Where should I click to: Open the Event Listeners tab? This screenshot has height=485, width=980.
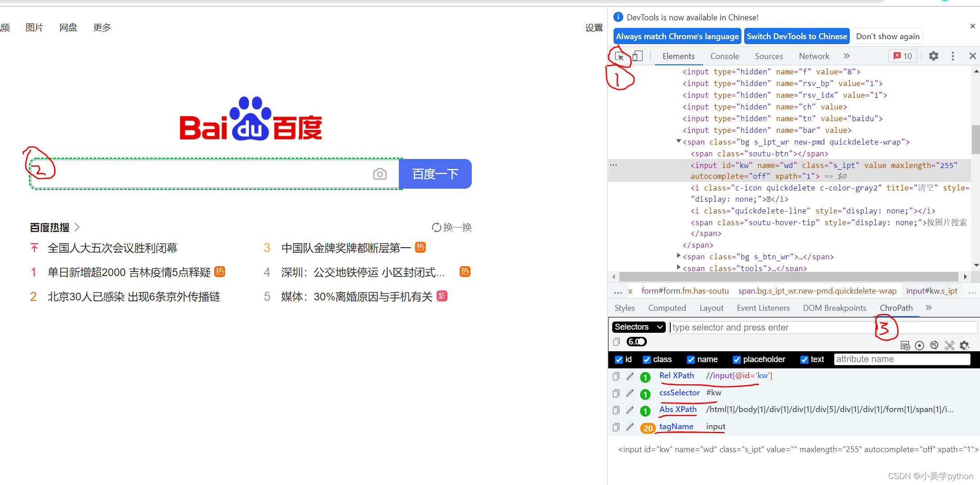(763, 308)
